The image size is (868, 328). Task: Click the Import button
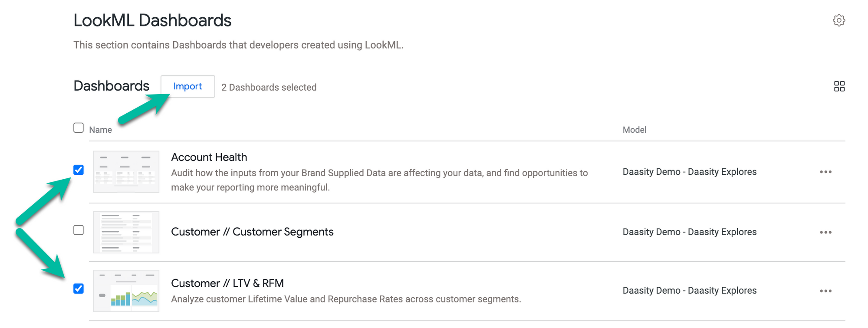tap(187, 86)
